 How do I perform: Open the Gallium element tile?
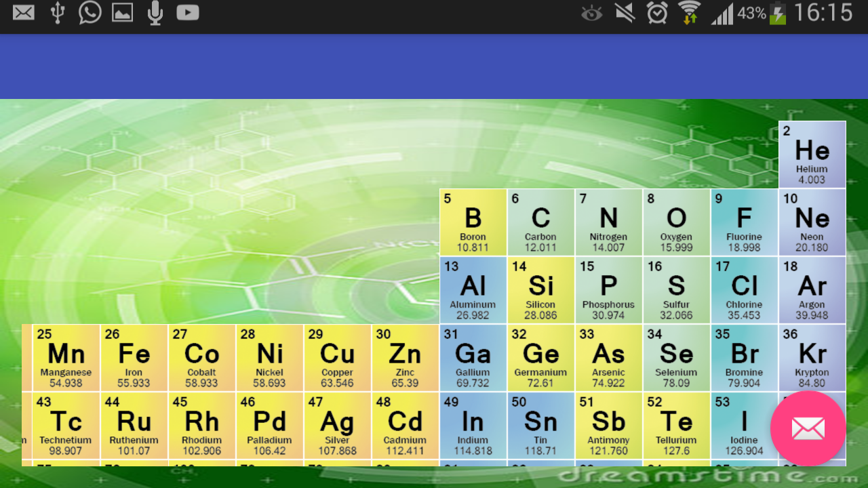[x=473, y=358]
